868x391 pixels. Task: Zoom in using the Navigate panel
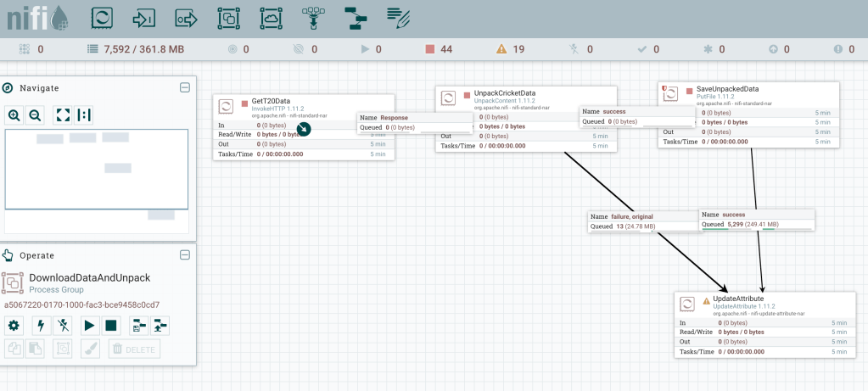(x=14, y=115)
